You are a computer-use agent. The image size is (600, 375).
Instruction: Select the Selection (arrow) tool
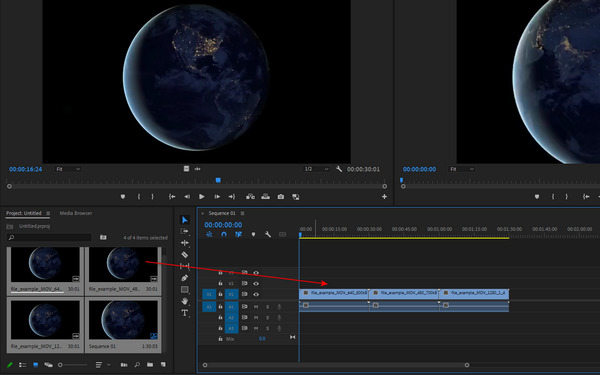[185, 220]
